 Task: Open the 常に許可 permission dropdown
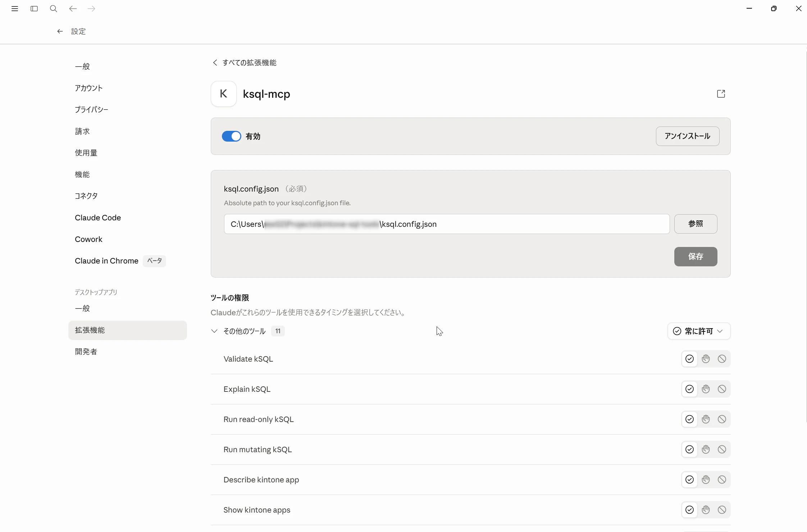coord(699,331)
